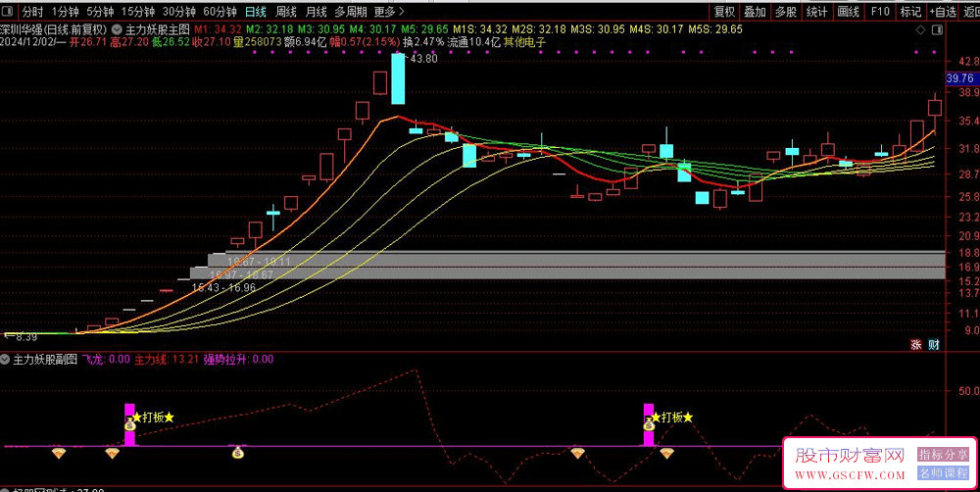Click the M2: 32.18 indicator value
This screenshot has width=980, height=492.
tap(269, 29)
